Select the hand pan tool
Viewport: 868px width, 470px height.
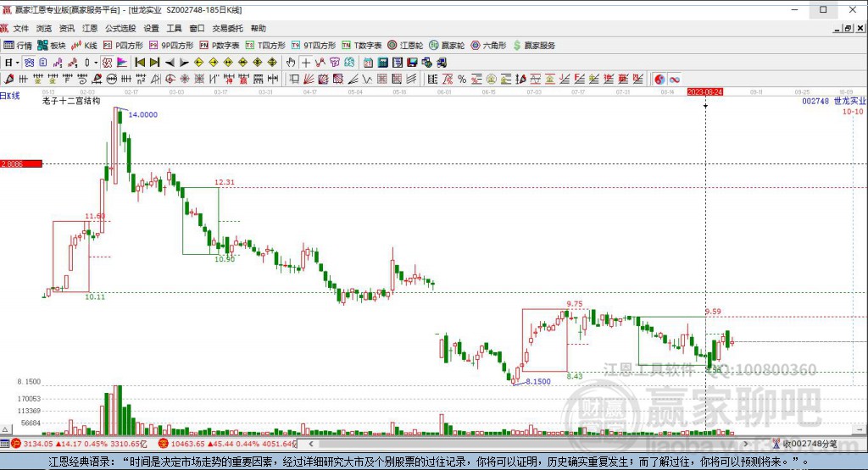[291, 63]
